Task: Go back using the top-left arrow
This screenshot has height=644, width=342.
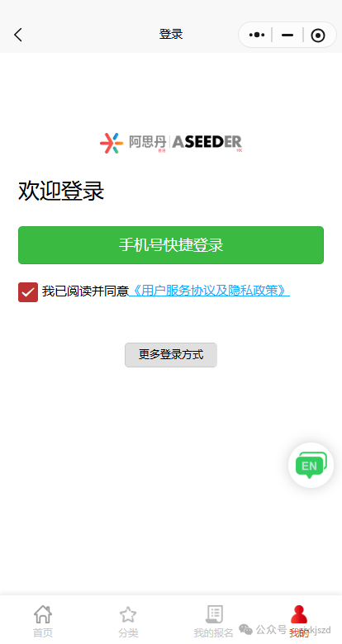Action: click(18, 35)
